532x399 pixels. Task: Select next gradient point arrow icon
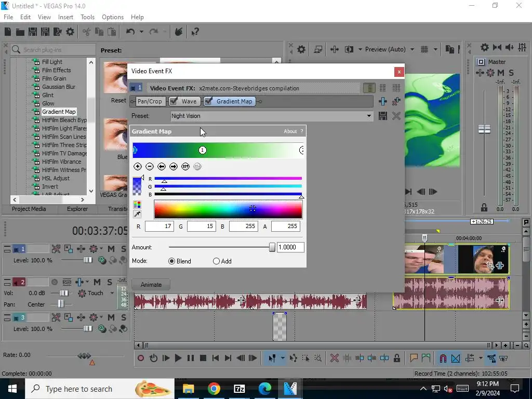pos(174,167)
